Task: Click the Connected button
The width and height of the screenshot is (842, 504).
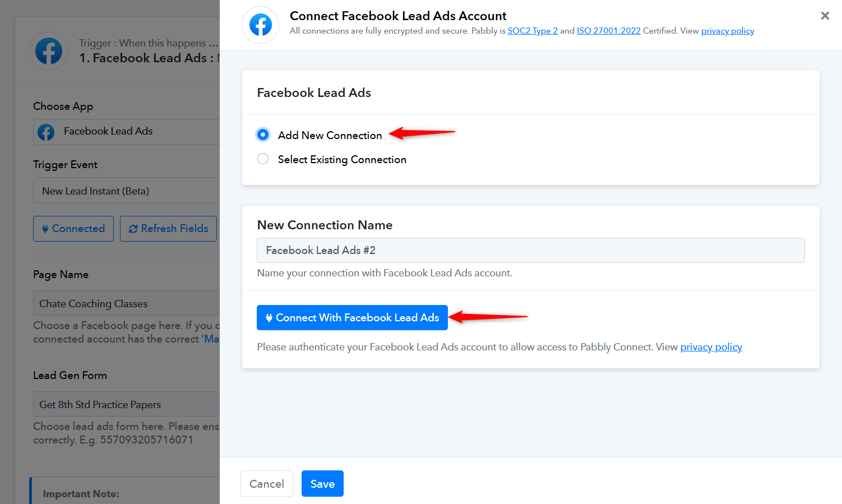Action: click(x=73, y=229)
